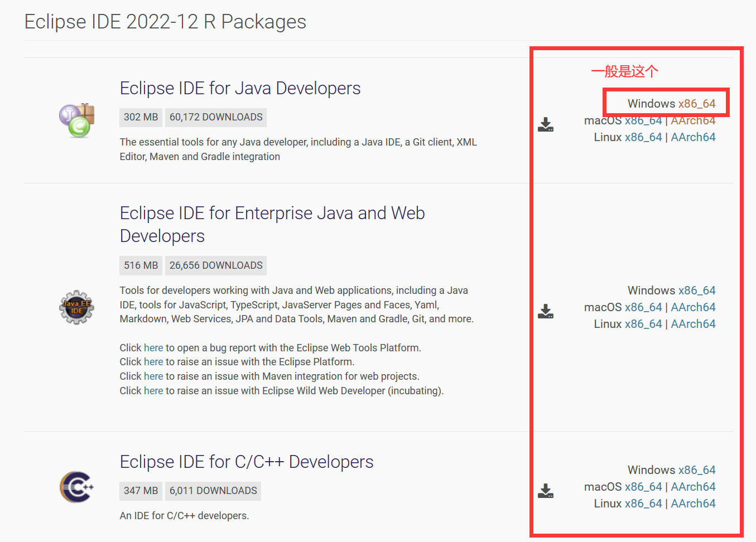Screen dimensions: 756x542
Task: Click the Java Developers package icon
Action: pyautogui.click(x=77, y=120)
